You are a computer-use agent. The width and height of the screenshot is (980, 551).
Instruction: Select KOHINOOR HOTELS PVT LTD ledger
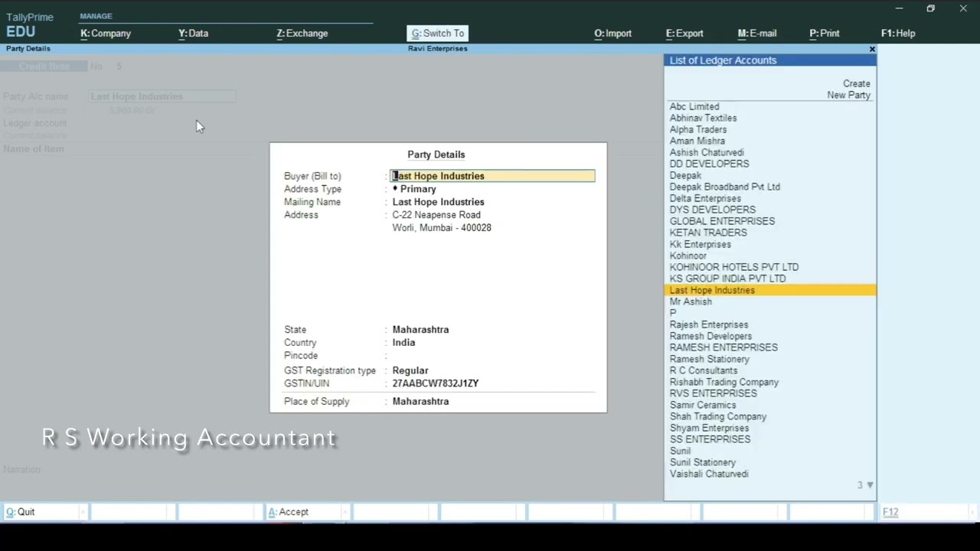click(733, 267)
